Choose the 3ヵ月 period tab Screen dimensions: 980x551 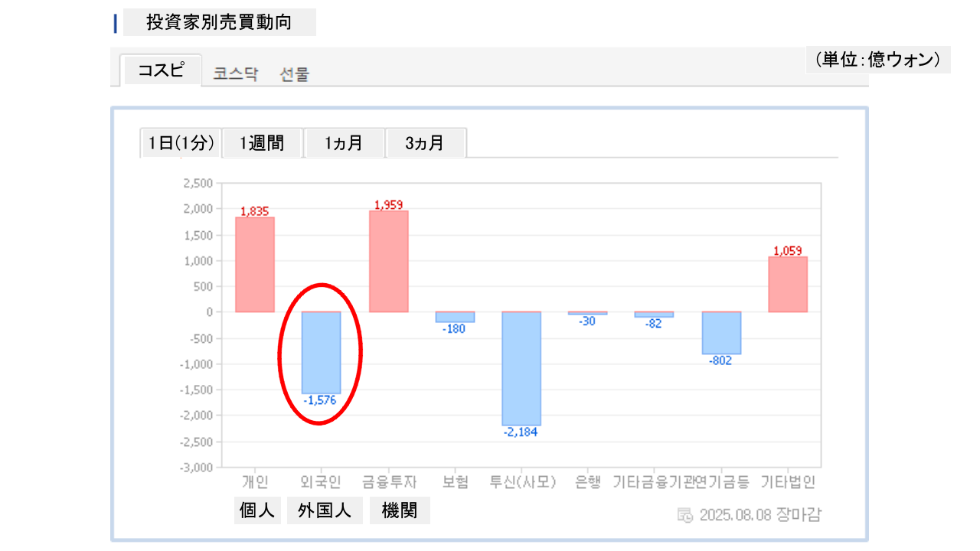tap(425, 143)
